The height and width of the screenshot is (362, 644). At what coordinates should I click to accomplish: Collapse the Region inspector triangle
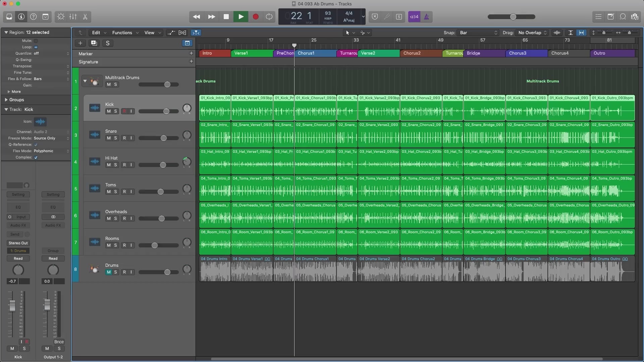(6, 32)
